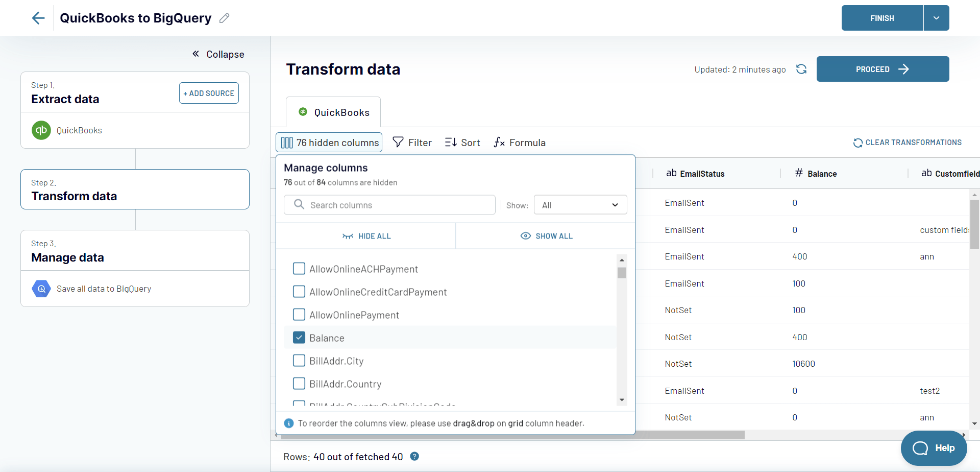Open the Sort tool
This screenshot has height=472, width=980.
(462, 143)
